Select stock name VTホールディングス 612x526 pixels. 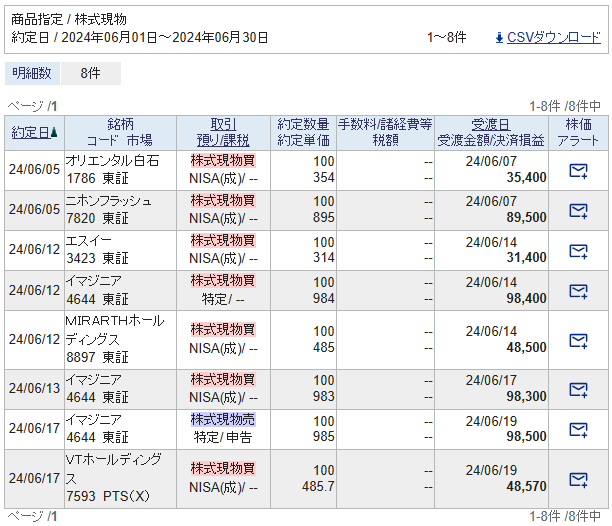tap(113, 469)
